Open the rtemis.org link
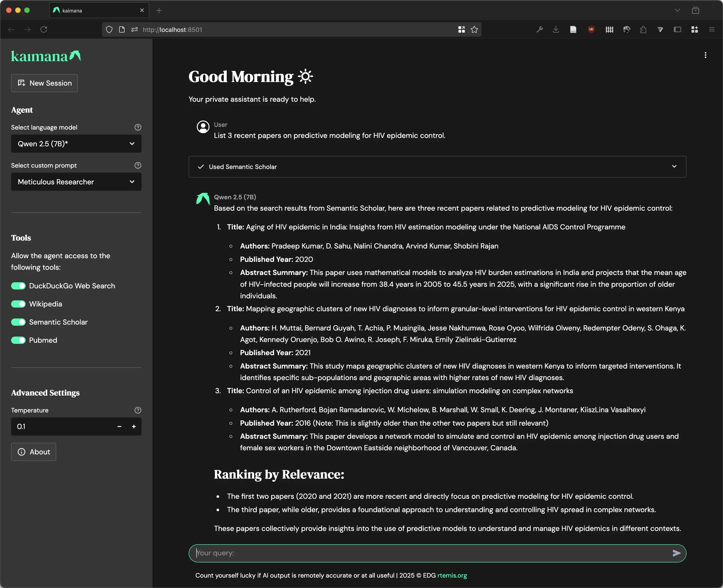The width and height of the screenshot is (723, 588). point(452,576)
